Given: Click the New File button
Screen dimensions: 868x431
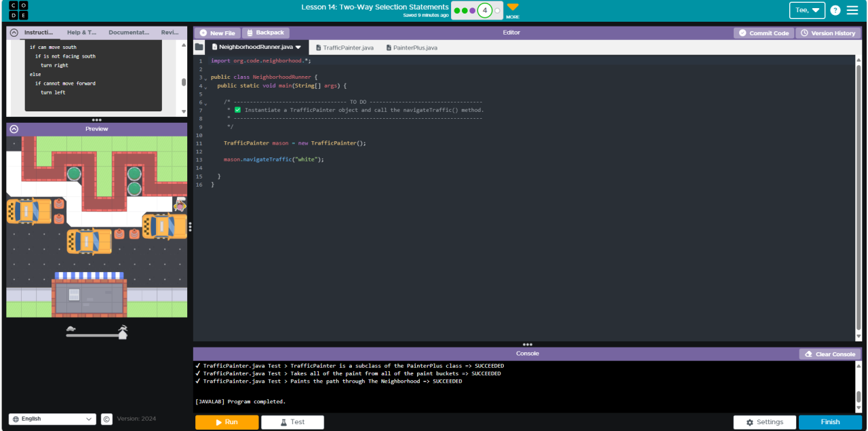Looking at the screenshot, I should pos(217,33).
